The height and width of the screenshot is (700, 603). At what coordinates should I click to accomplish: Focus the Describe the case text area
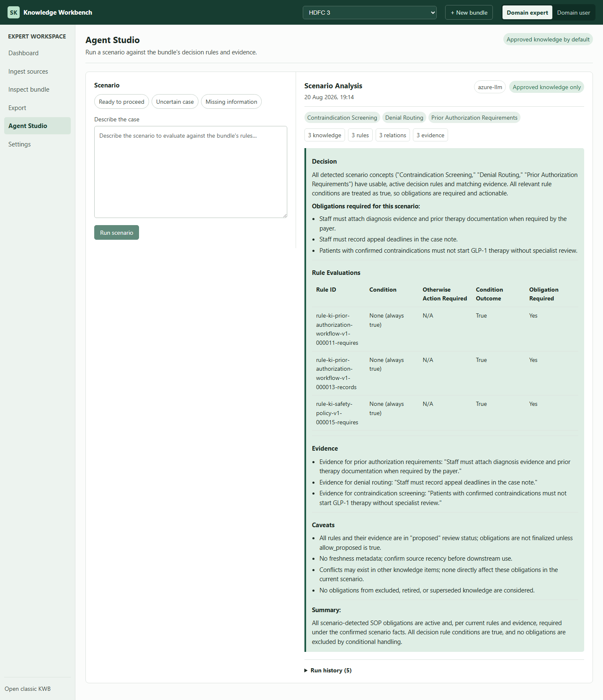coord(191,172)
